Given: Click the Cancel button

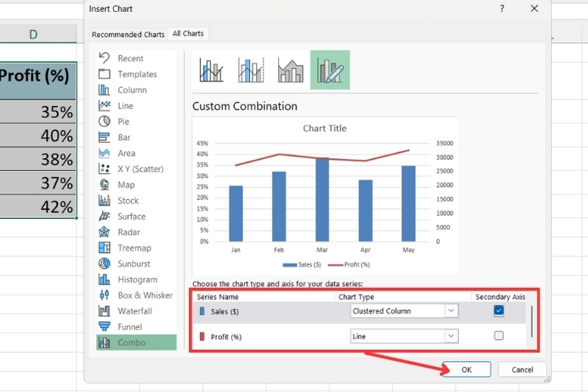Looking at the screenshot, I should point(522,369).
